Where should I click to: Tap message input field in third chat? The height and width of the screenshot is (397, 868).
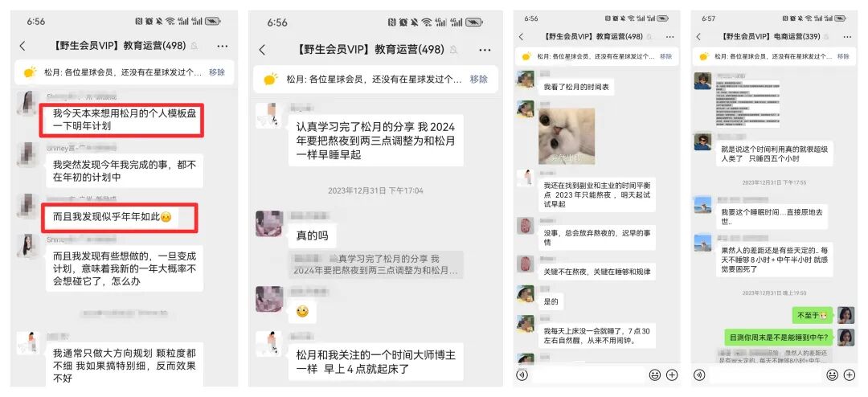588,374
